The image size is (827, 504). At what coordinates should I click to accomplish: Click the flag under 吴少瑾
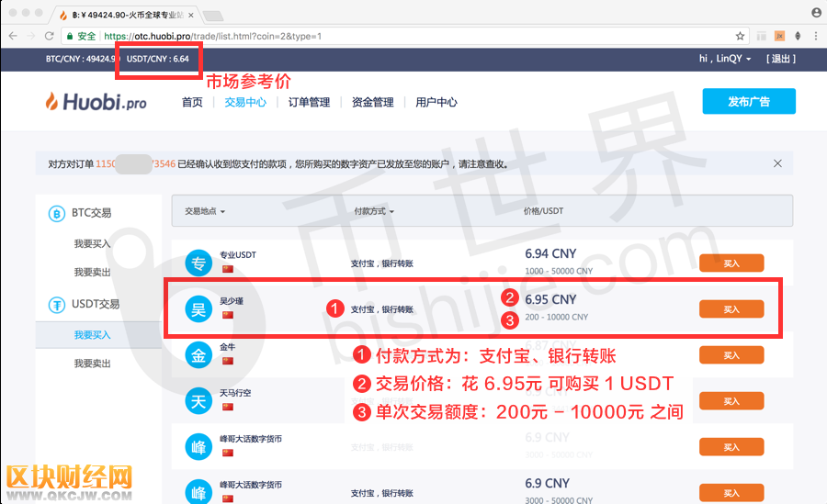(228, 315)
